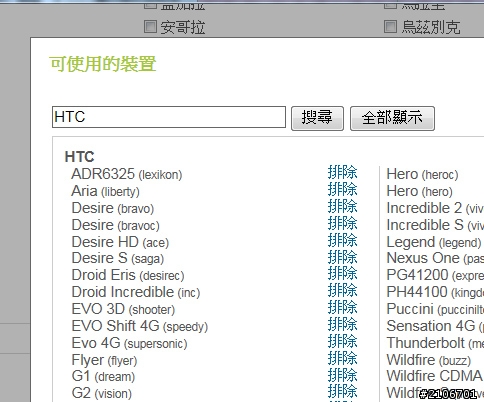
Task: Select the Sensation 4G device text
Action: 435,326
